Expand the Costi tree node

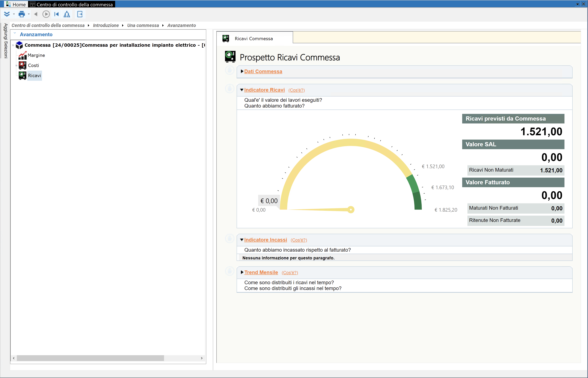point(16,66)
